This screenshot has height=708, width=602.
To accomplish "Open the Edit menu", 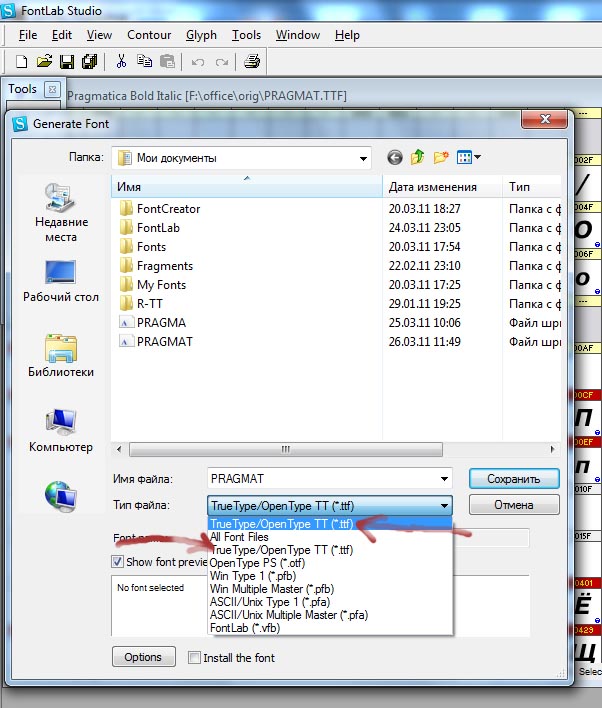I will tap(62, 35).
